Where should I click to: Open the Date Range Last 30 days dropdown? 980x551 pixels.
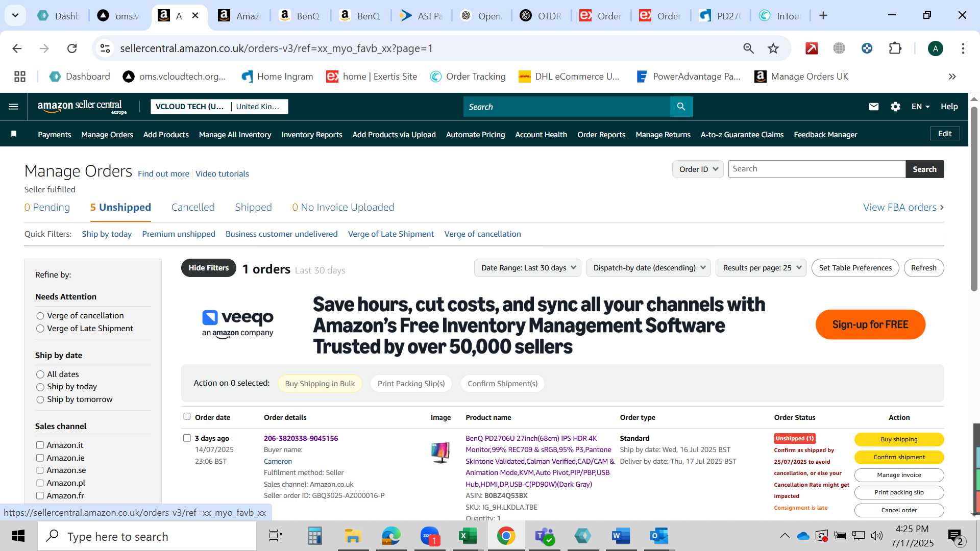[527, 268]
